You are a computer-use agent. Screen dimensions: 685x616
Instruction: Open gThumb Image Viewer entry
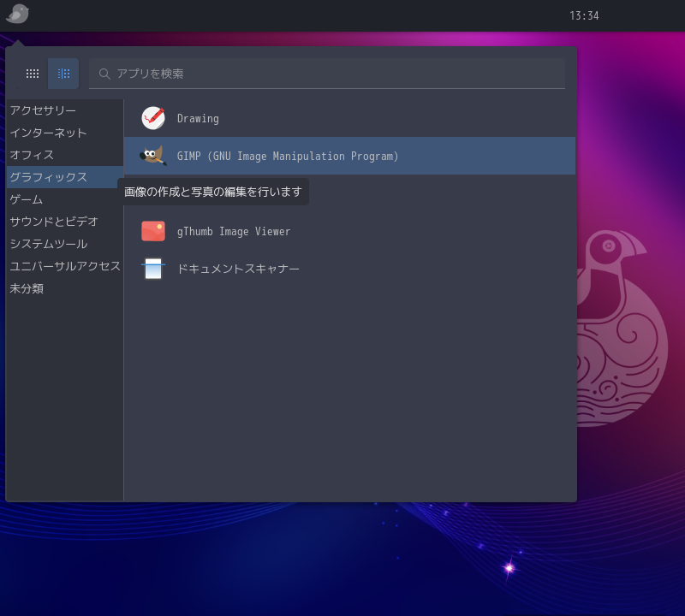click(349, 231)
